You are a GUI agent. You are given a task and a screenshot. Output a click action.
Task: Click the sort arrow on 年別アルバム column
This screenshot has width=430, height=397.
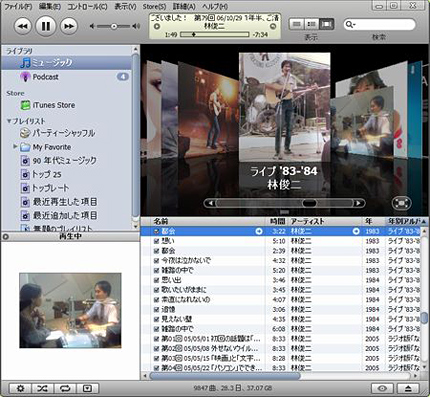423,221
